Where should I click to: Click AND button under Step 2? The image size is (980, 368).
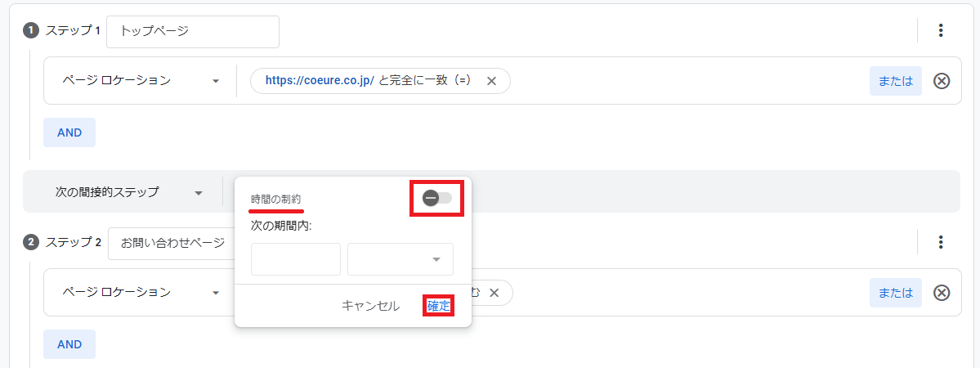(69, 344)
